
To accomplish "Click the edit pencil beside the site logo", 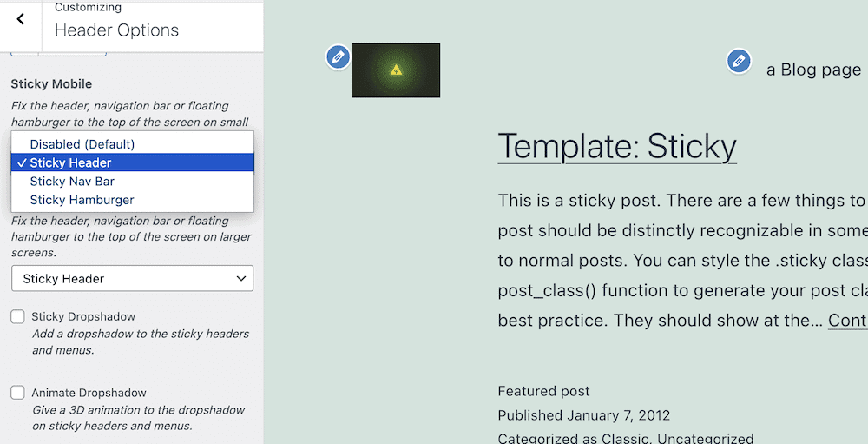I will point(338,57).
